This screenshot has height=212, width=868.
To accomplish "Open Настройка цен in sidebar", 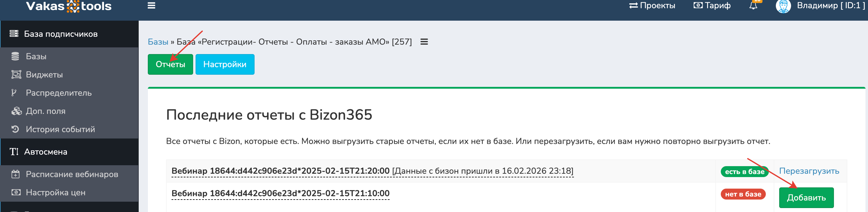I will tap(56, 193).
